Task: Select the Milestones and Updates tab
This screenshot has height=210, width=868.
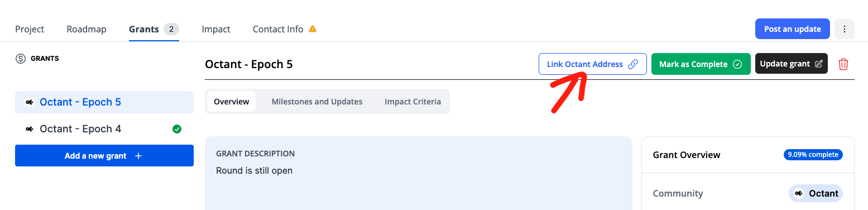Action: pyautogui.click(x=317, y=102)
